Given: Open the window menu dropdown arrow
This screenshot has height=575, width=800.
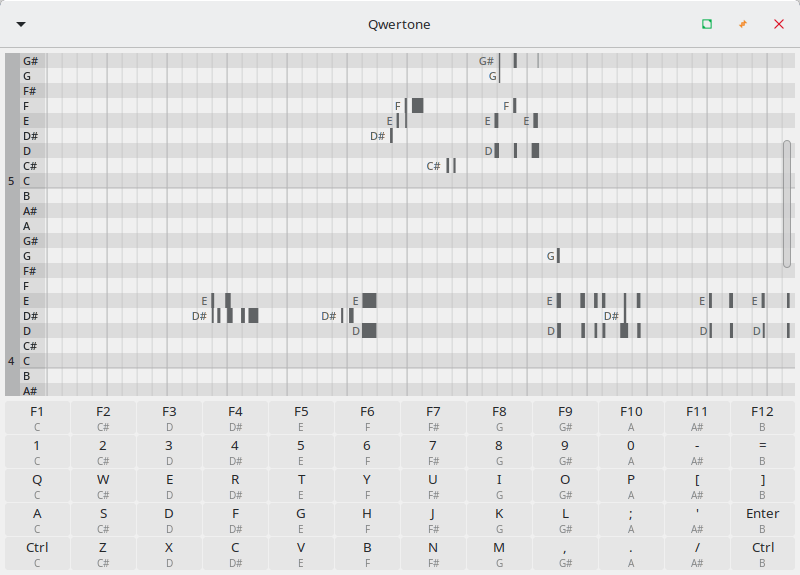Looking at the screenshot, I should click(x=21, y=24).
